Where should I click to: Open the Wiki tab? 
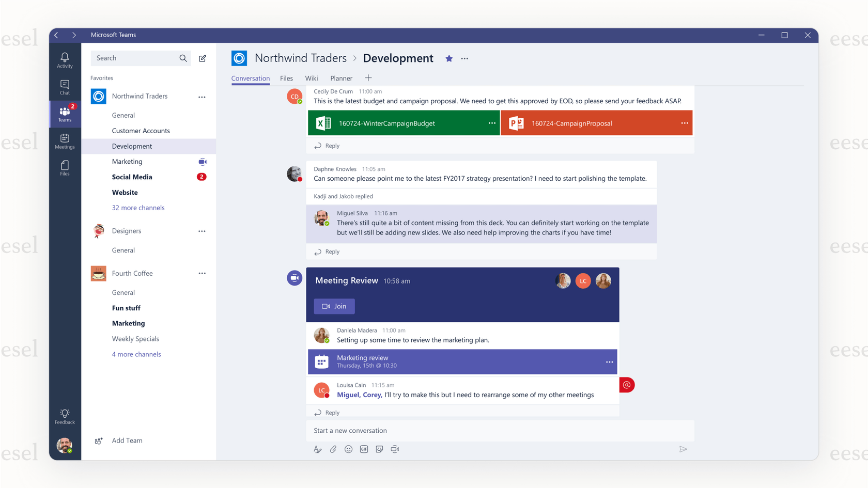pyautogui.click(x=311, y=78)
